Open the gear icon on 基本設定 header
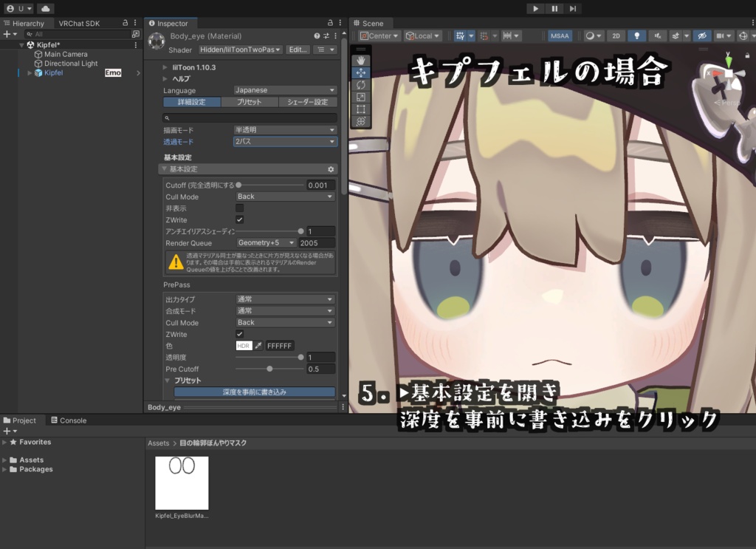 pyautogui.click(x=331, y=169)
